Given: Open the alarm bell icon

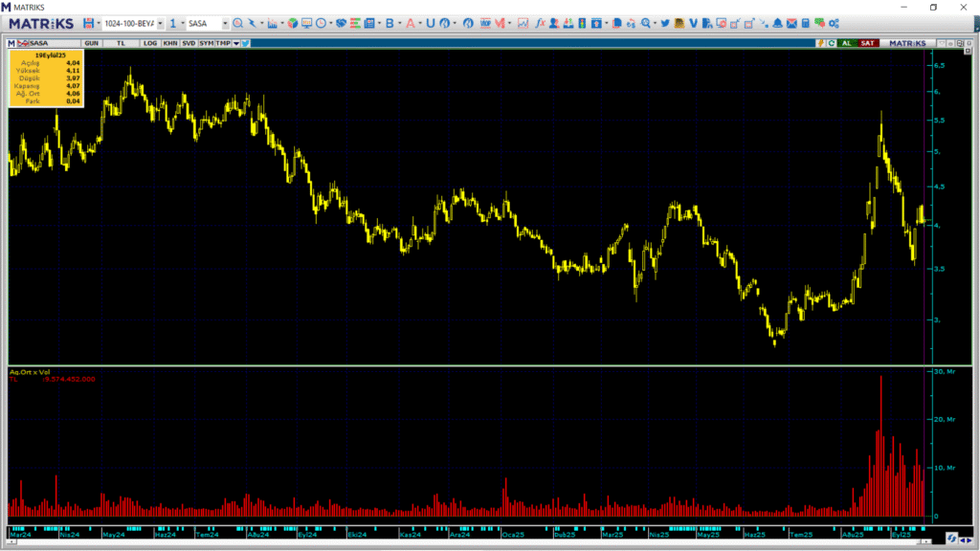Looking at the screenshot, I should coord(777,23).
